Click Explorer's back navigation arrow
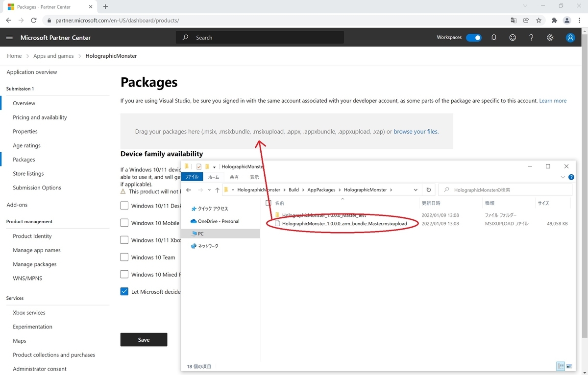Screen dimensions: 588x375 tap(189, 190)
